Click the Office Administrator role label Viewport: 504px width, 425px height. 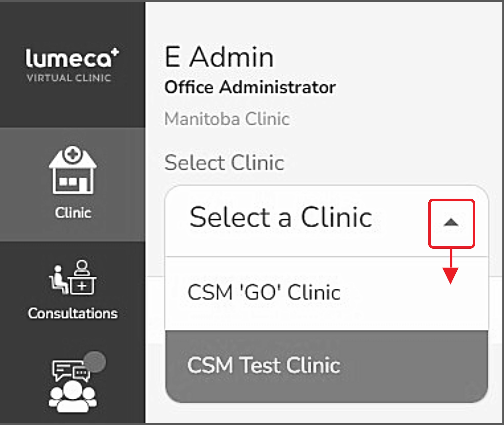tap(250, 87)
